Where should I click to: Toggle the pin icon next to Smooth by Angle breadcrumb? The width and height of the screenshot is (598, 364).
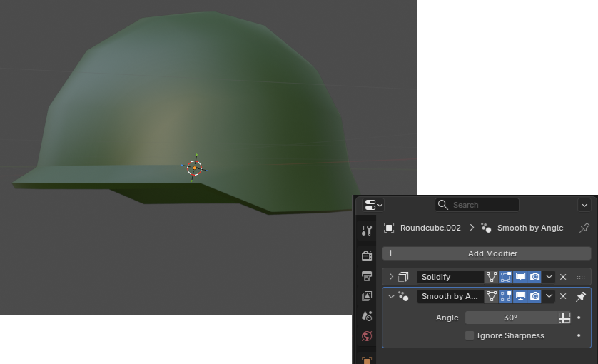point(584,228)
